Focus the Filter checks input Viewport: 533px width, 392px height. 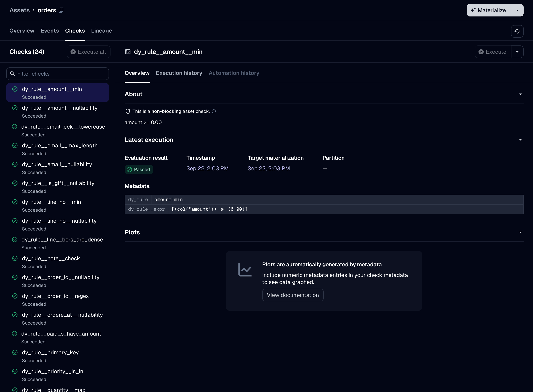pyautogui.click(x=58, y=73)
